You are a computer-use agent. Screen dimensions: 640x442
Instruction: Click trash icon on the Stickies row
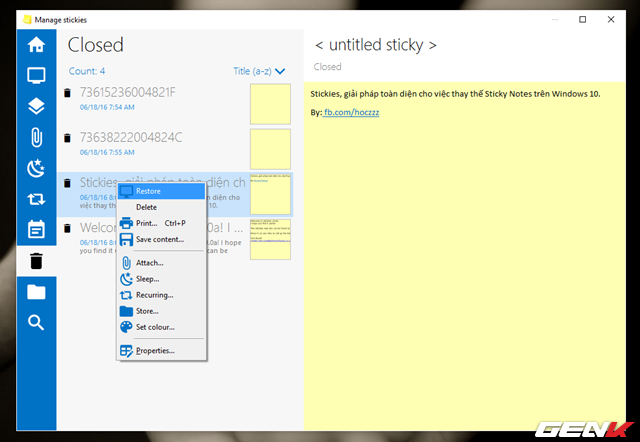(67, 183)
